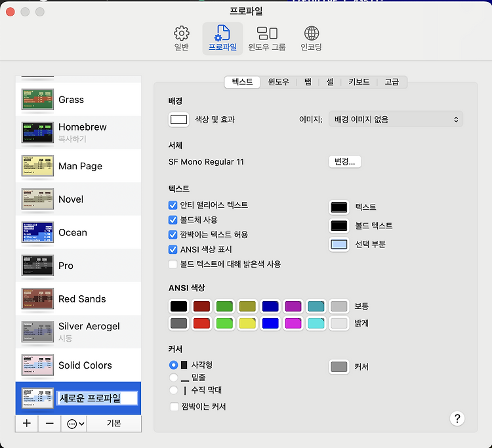Click bright yellow ANSI swatch
This screenshot has width=492, height=448.
[x=247, y=323]
